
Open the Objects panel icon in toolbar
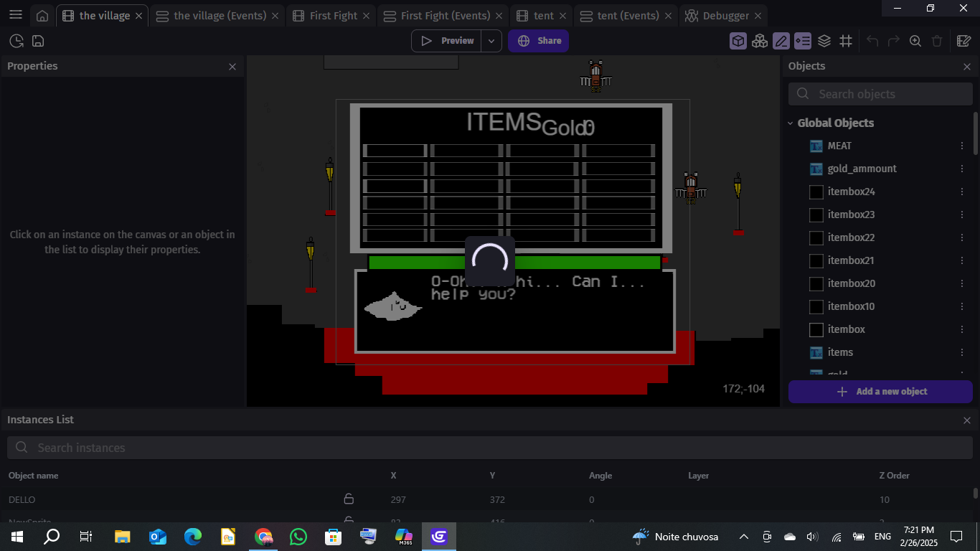pyautogui.click(x=738, y=41)
